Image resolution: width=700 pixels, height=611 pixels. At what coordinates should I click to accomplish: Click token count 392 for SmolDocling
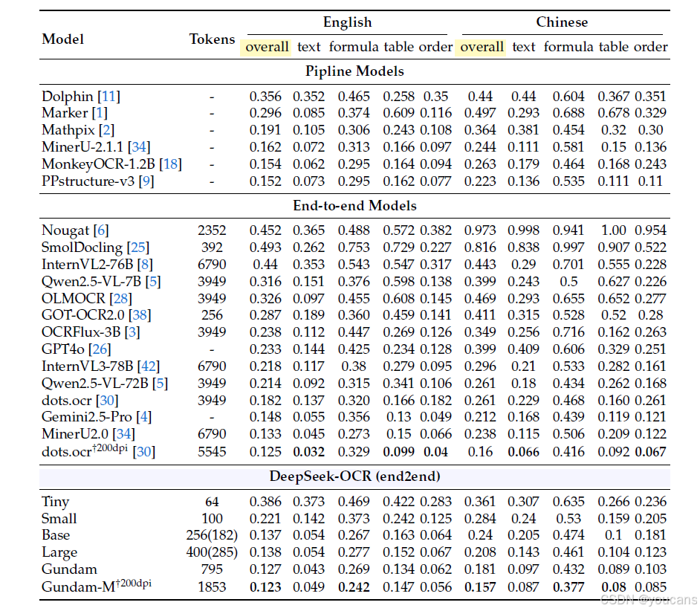click(x=212, y=248)
